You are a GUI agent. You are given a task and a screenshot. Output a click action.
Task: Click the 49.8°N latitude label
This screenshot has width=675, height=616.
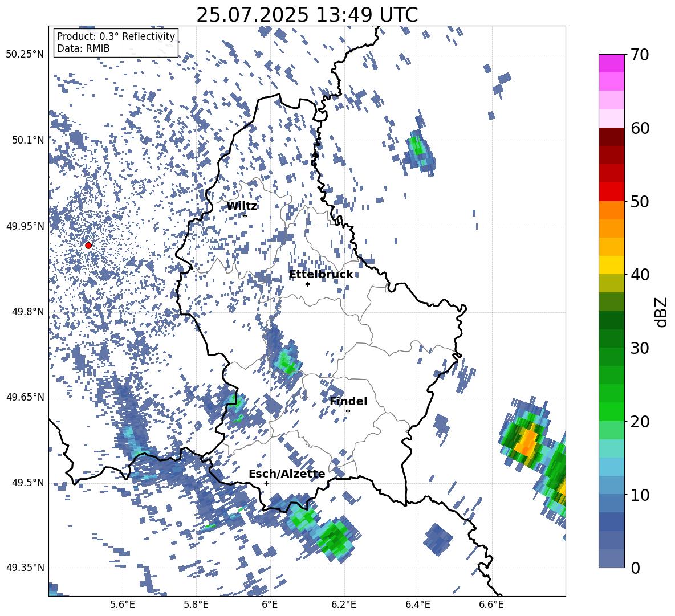(27, 312)
